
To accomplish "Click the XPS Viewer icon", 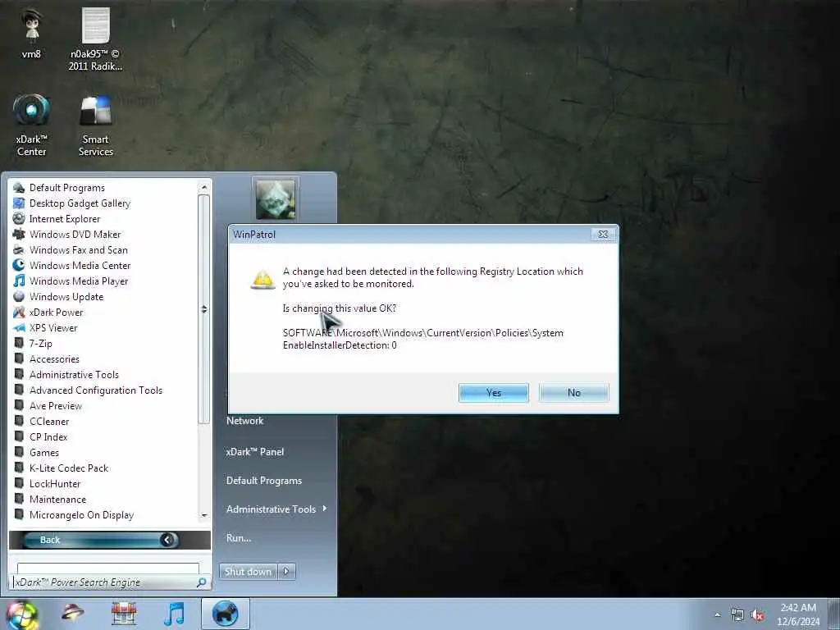I will (19, 327).
